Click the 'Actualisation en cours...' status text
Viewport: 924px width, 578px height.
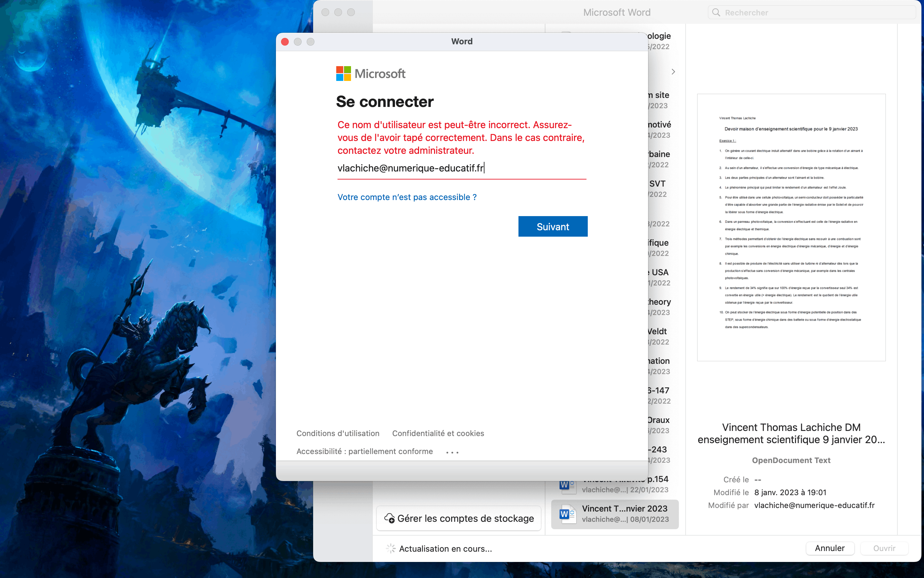coord(446,548)
